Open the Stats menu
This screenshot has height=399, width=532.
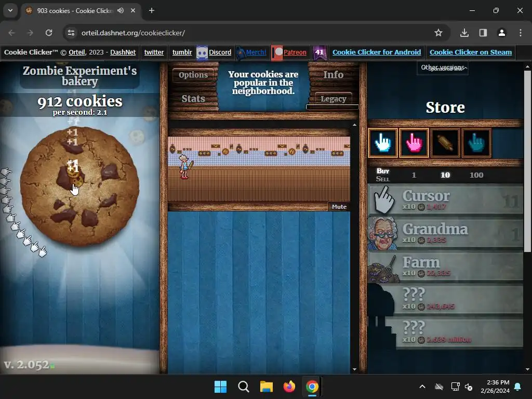(x=193, y=98)
